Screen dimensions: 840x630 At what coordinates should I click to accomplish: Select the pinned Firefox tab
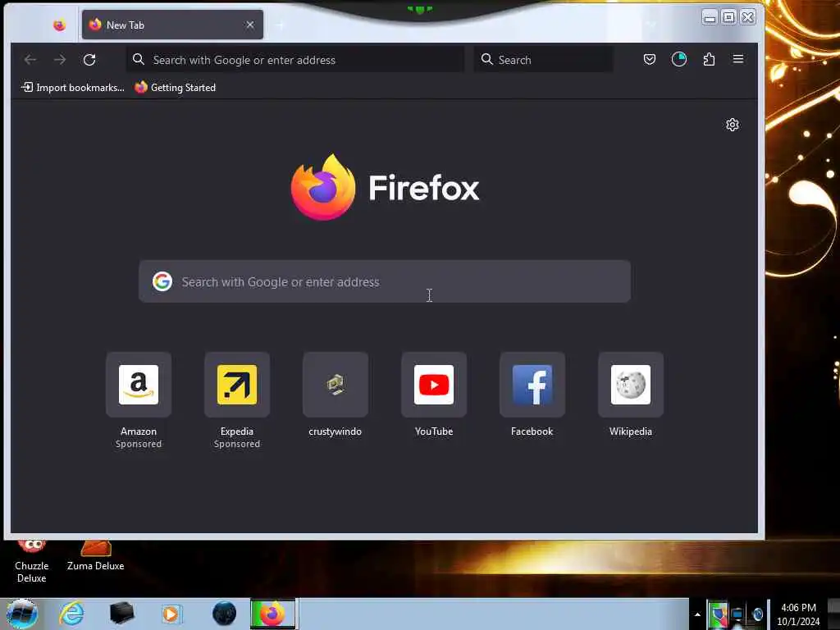59,25
